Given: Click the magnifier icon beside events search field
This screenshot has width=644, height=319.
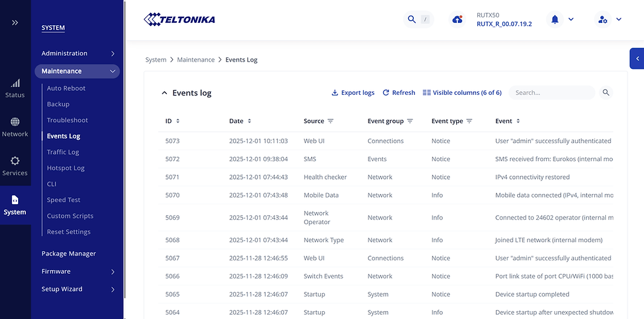Looking at the screenshot, I should pos(606,92).
